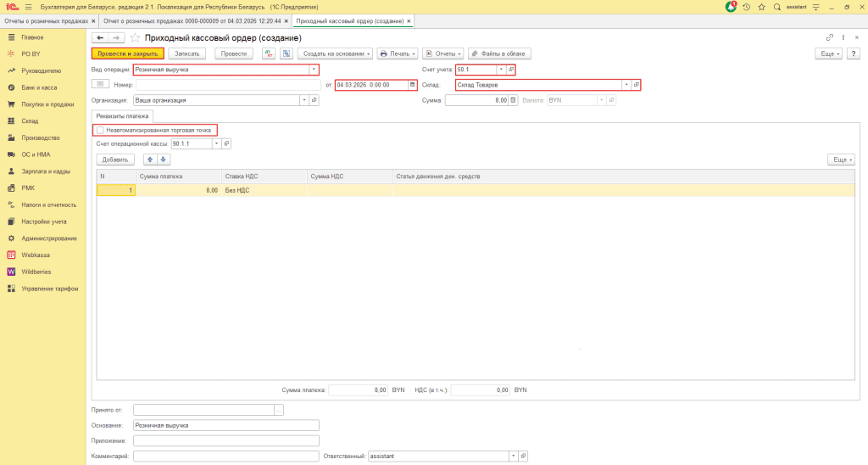The width and height of the screenshot is (868, 465).
Task: Move the payment row down with the arrow
Action: 164,160
